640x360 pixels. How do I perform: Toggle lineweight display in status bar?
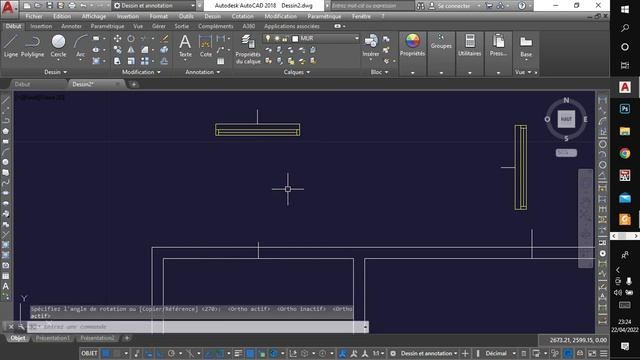coord(238,353)
